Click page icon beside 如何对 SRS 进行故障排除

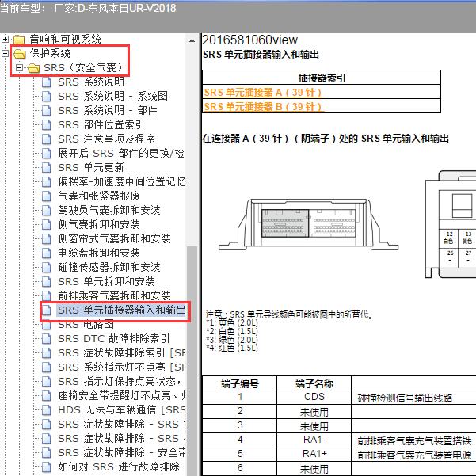(47, 467)
